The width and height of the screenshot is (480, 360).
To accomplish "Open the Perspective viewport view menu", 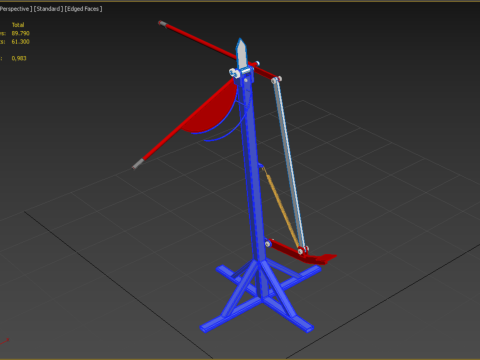I will pyautogui.click(x=16, y=9).
